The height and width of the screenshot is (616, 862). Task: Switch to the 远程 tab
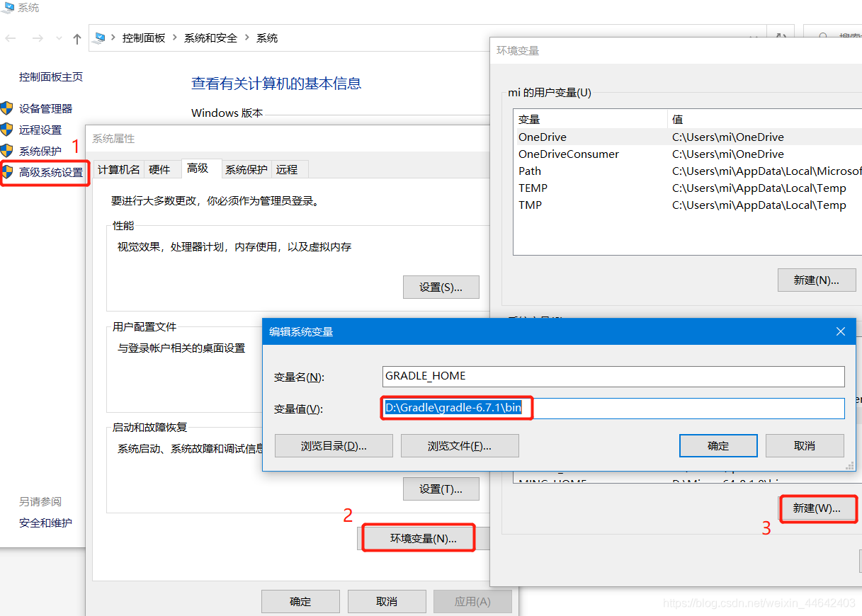click(287, 169)
